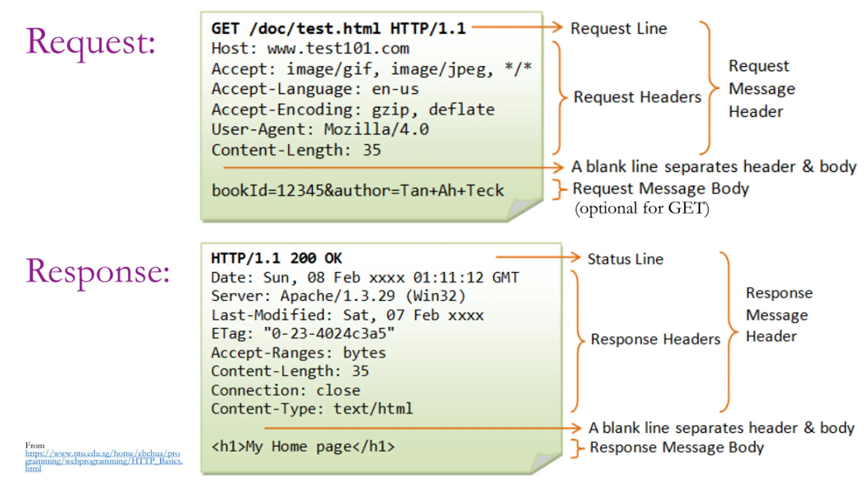Open the ntu.edu.sg HTTP_Basics source link

(x=104, y=461)
